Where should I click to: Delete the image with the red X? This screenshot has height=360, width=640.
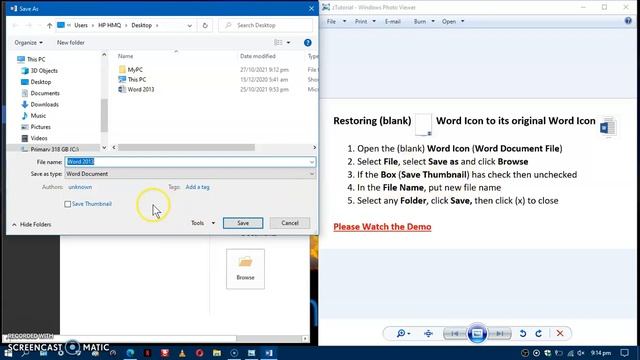click(560, 333)
